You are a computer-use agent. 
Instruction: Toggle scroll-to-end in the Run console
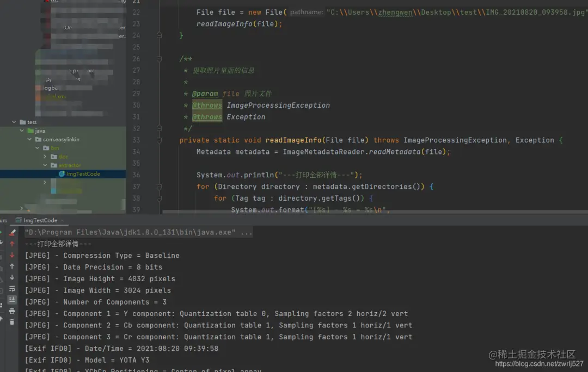[12, 299]
